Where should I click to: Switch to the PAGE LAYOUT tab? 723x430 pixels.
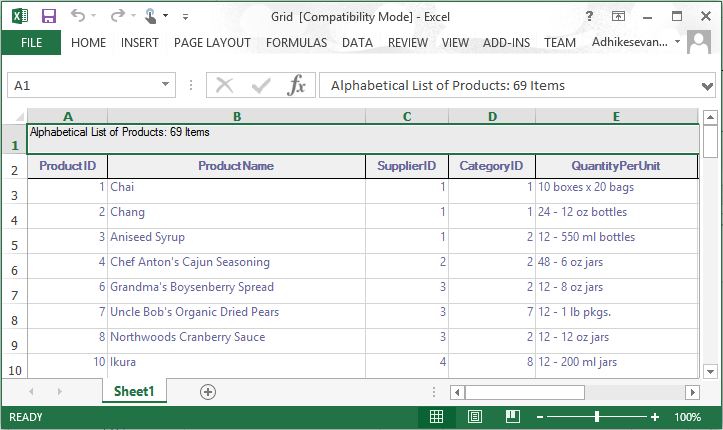pyautogui.click(x=212, y=42)
